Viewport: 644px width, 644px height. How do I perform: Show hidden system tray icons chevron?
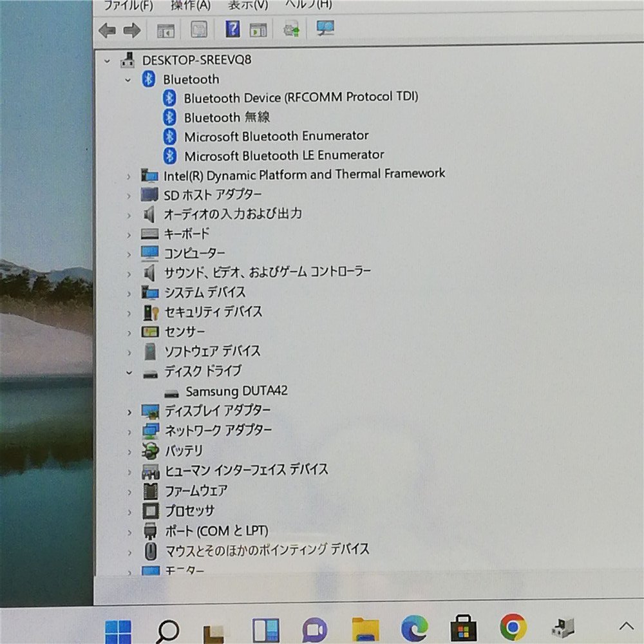[x=627, y=627]
